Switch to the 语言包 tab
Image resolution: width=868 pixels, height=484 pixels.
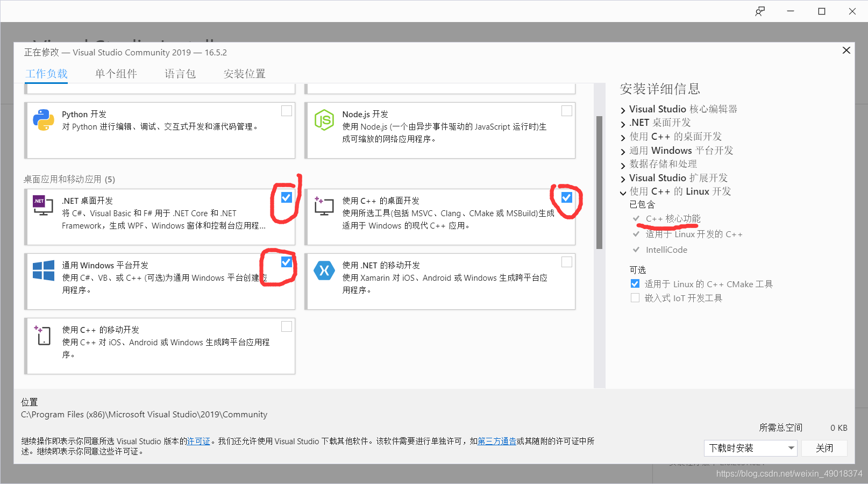point(180,74)
